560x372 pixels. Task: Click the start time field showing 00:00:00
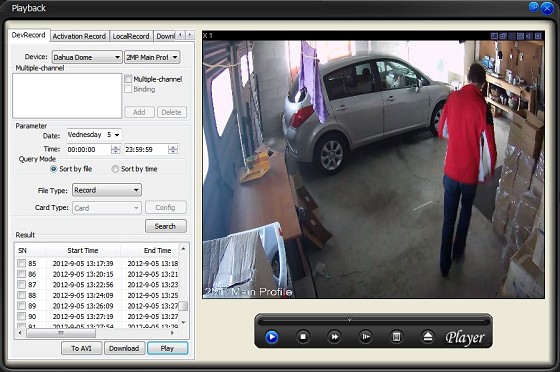pos(89,150)
